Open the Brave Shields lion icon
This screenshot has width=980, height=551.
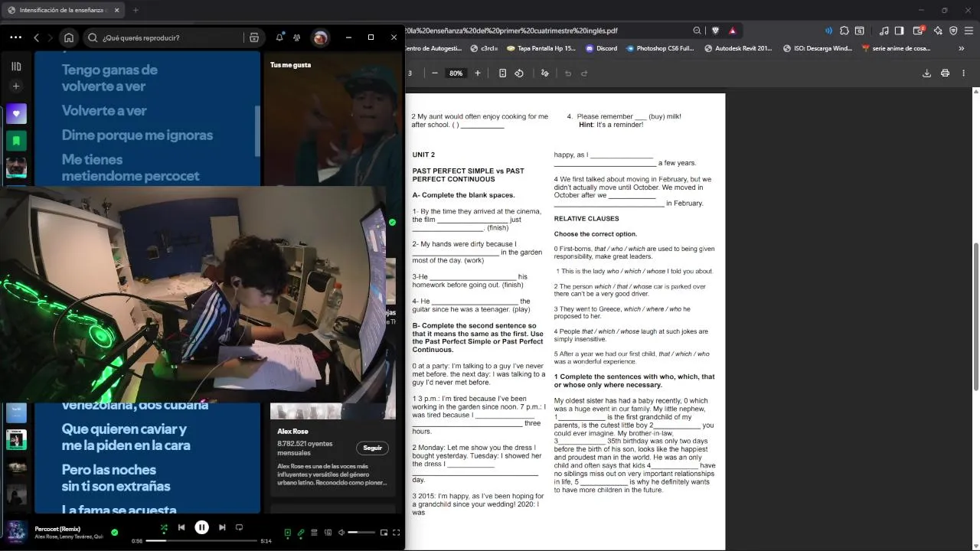pos(716,31)
